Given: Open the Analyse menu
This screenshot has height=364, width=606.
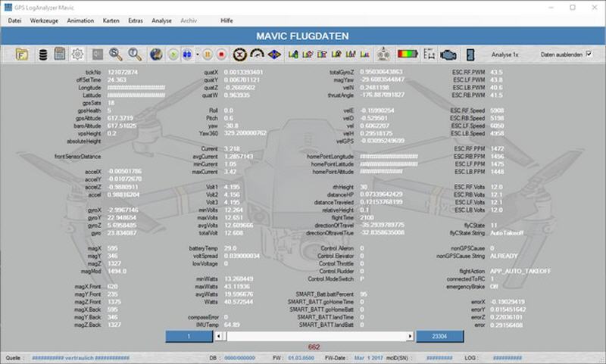Looking at the screenshot, I should click(x=161, y=21).
